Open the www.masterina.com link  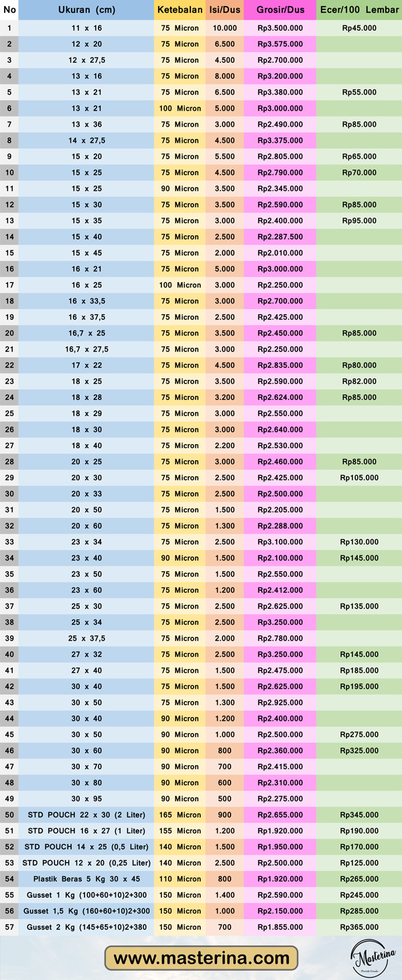pyautogui.click(x=201, y=958)
